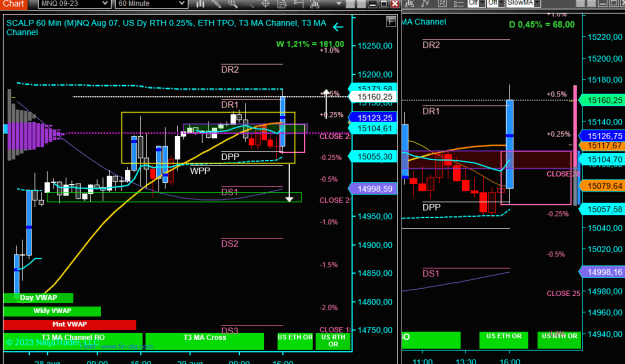
Task: Expand the toolbar overflow arrow in left chart
Action: coord(338,4)
